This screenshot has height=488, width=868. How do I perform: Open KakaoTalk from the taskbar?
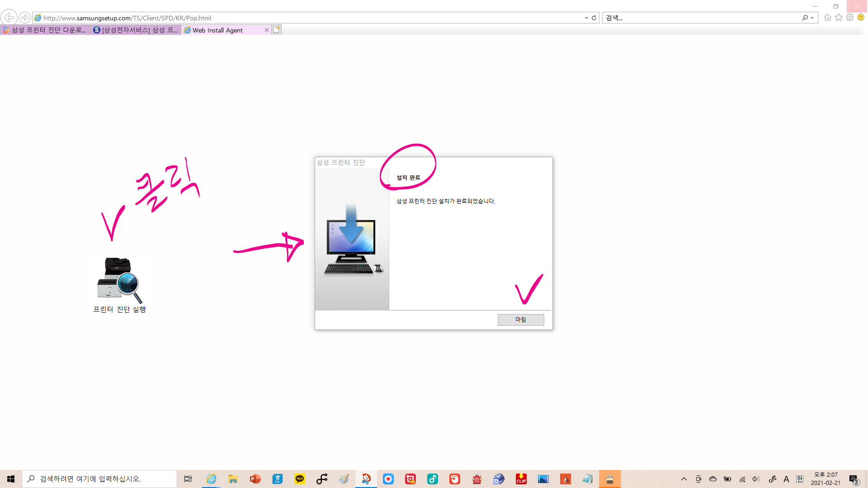(x=300, y=479)
